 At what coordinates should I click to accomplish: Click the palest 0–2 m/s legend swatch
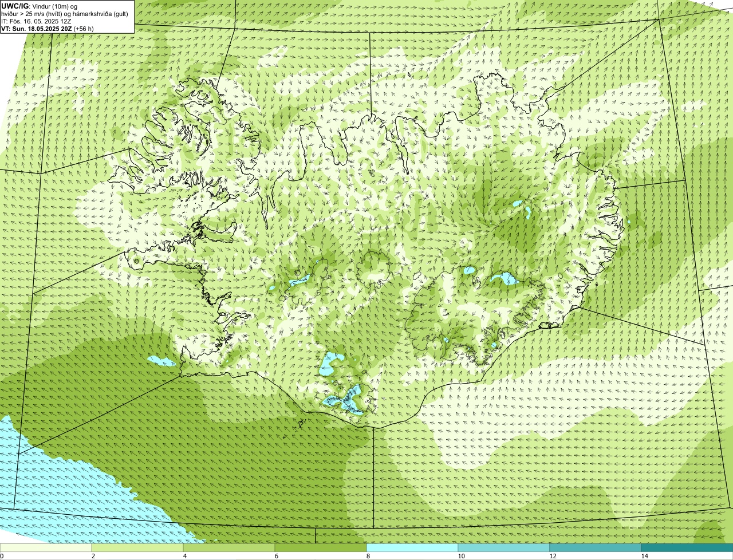[x=46, y=547]
